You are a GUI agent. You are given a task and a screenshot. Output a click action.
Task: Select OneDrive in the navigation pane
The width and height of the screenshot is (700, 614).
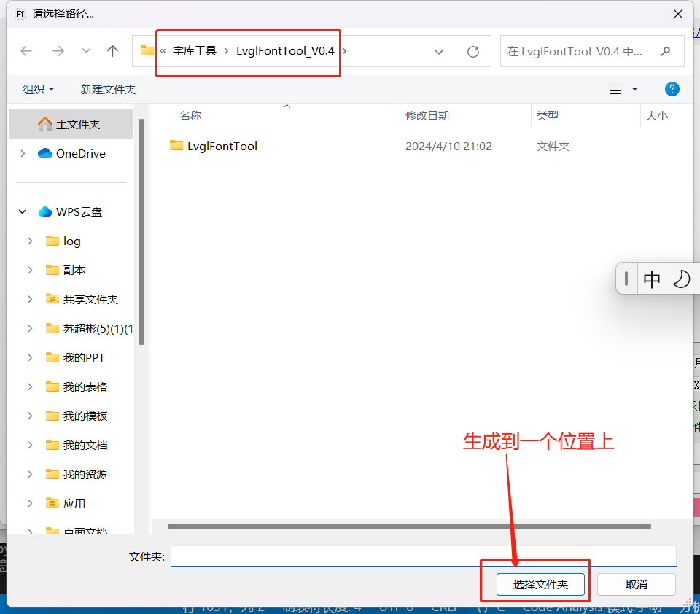click(71, 153)
